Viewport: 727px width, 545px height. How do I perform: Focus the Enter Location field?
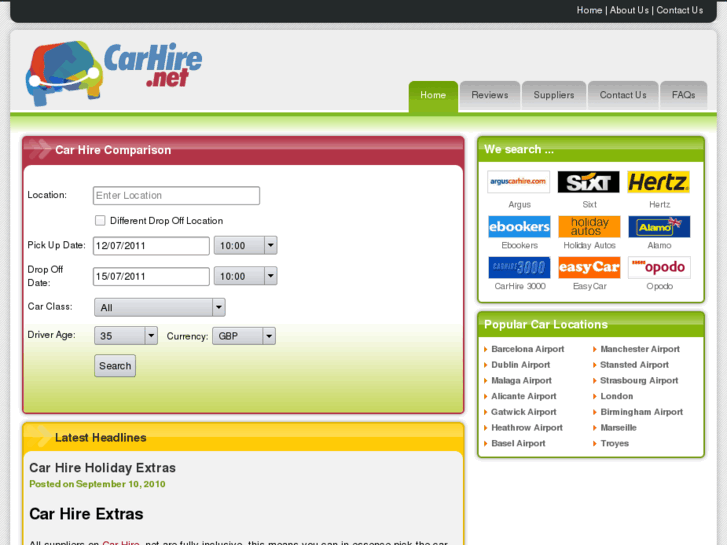tap(176, 196)
